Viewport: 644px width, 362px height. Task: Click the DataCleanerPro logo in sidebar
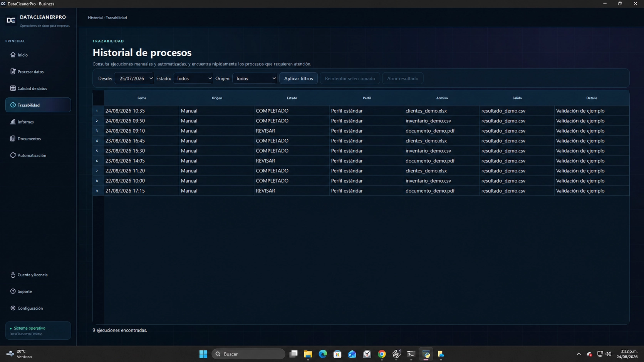click(11, 20)
